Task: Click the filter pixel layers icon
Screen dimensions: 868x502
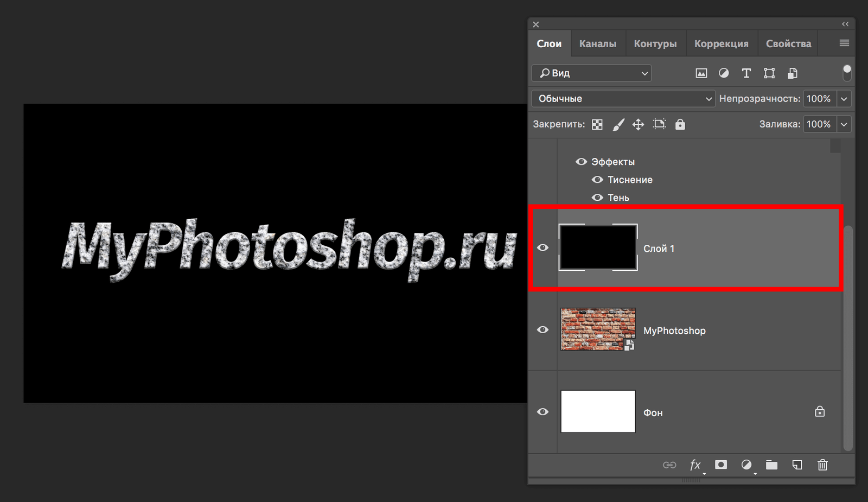Action: (x=701, y=73)
